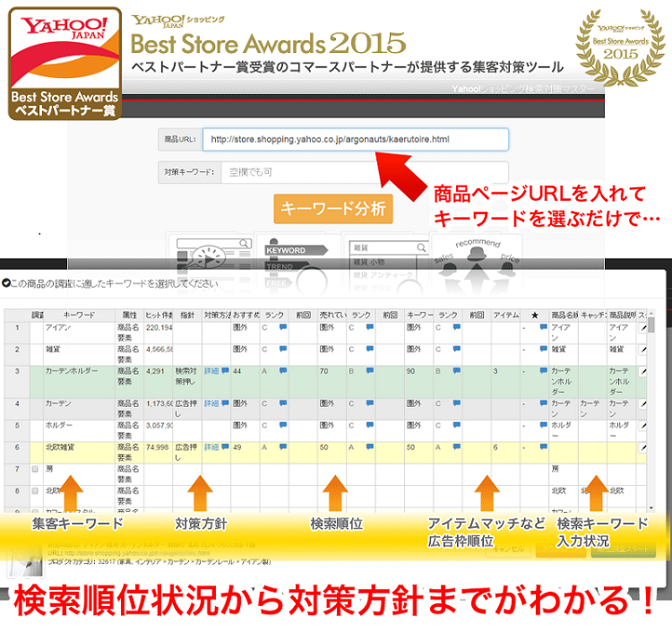The height and width of the screenshot is (632, 672).
Task: Open keyword-rank comment icon in ホルダー row 5
Action: pos(457,425)
